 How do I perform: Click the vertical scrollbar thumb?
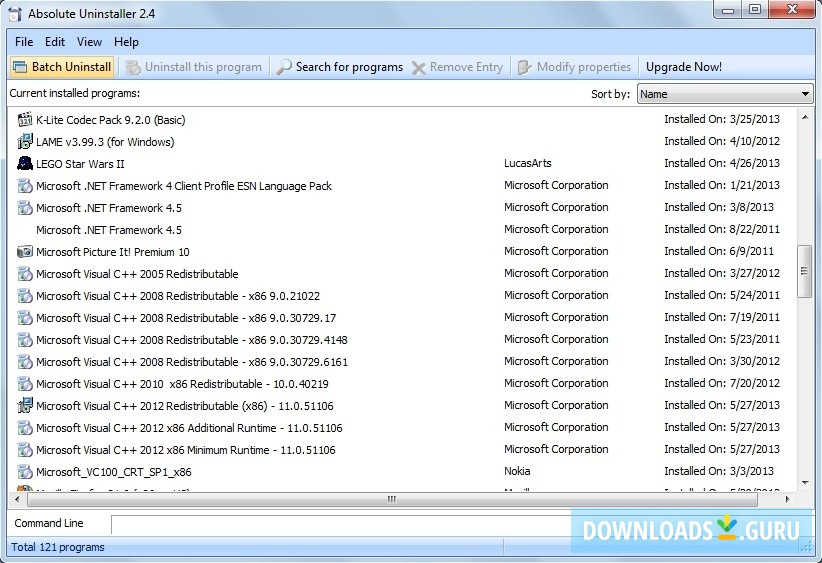point(805,272)
